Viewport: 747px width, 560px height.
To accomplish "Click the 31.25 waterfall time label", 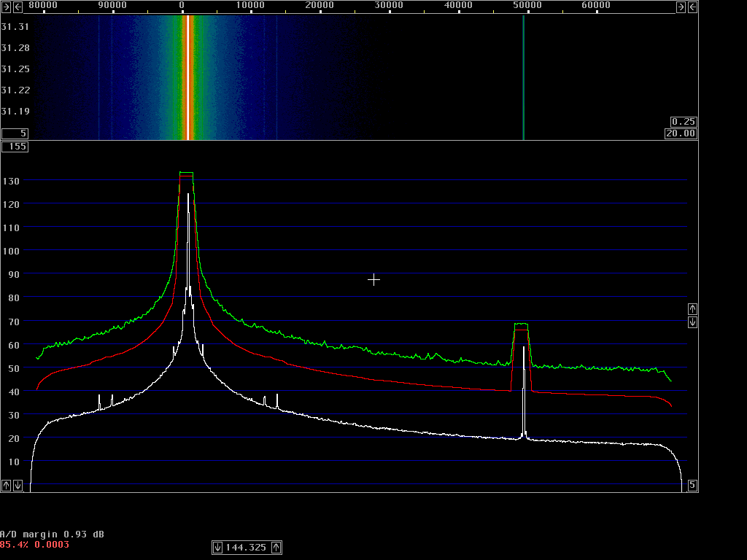I will [x=15, y=69].
